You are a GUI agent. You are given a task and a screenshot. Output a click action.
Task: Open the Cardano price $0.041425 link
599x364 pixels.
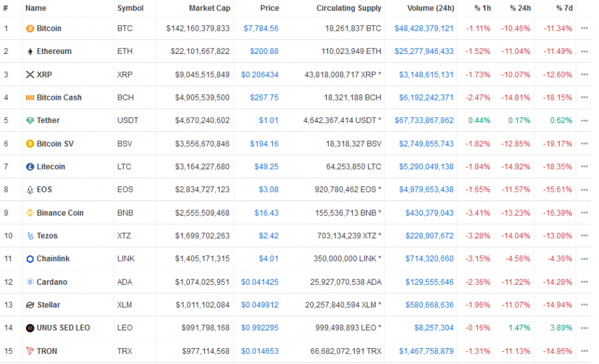coord(260,282)
